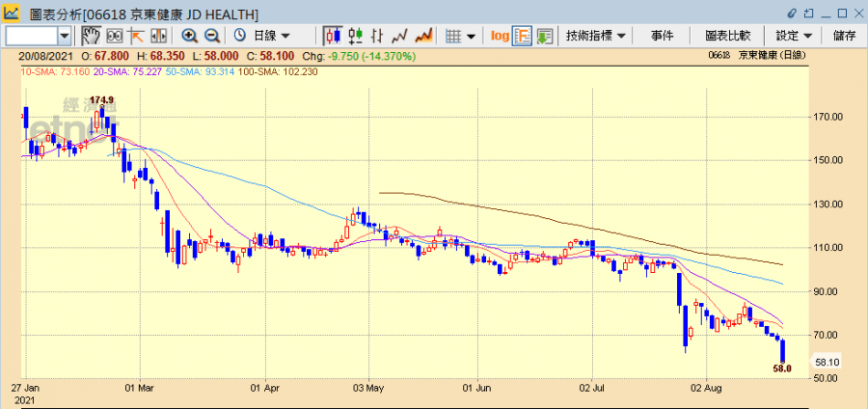Open the grid options dropdown
Viewport: 868px width, 409px height.
click(460, 36)
